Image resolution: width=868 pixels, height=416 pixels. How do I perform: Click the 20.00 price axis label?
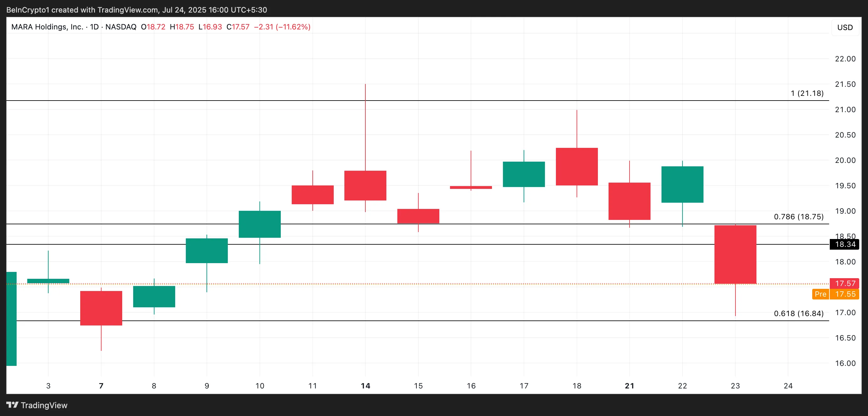(x=845, y=160)
